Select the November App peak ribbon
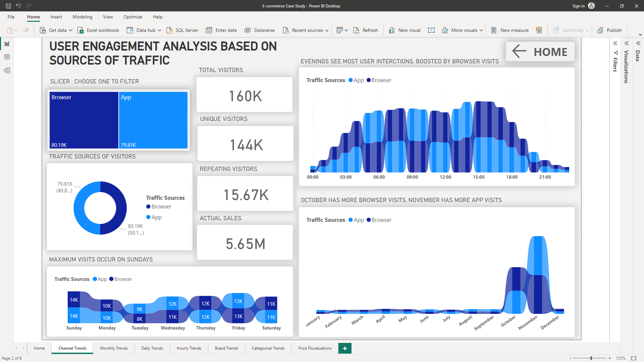Screen dimensions: 644x362 click(x=538, y=255)
